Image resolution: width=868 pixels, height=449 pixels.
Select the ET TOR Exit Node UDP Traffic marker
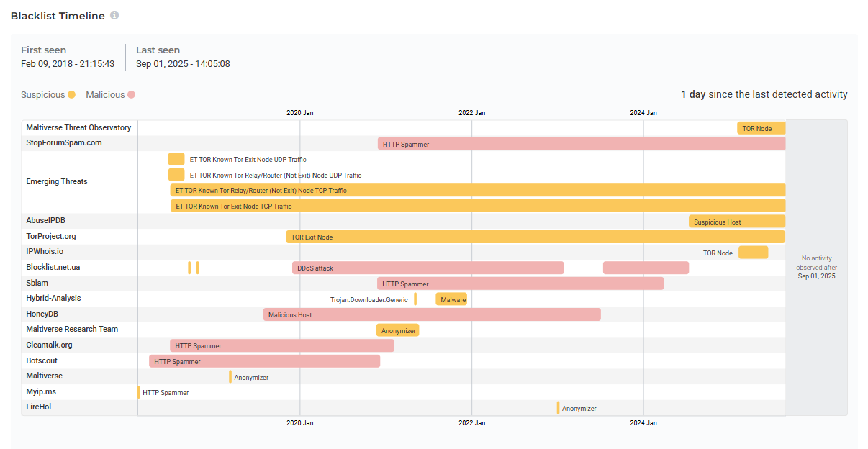pos(176,159)
